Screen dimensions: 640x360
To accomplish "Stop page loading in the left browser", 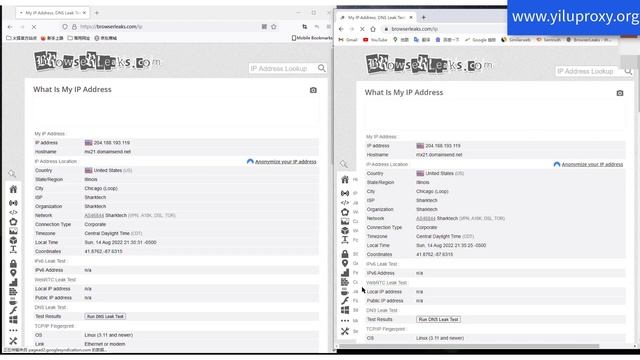I will (x=34, y=27).
